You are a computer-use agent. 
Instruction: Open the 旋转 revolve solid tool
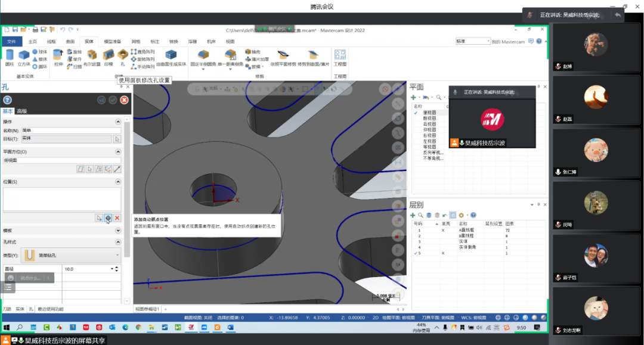click(x=75, y=52)
